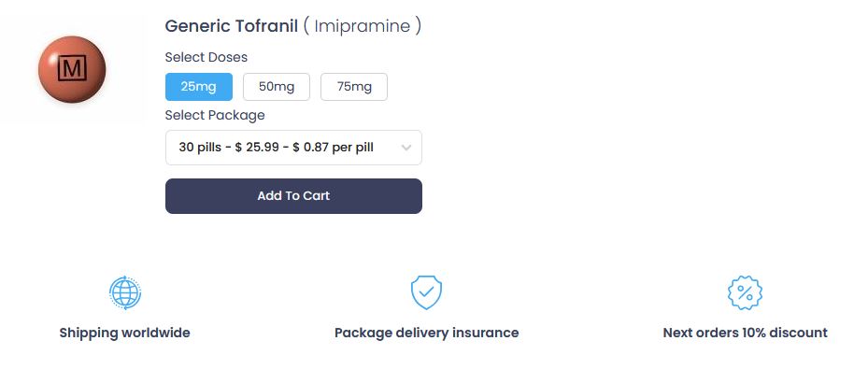Choose the 50mg dose
Viewport: 868px width, 369px height.
277,87
